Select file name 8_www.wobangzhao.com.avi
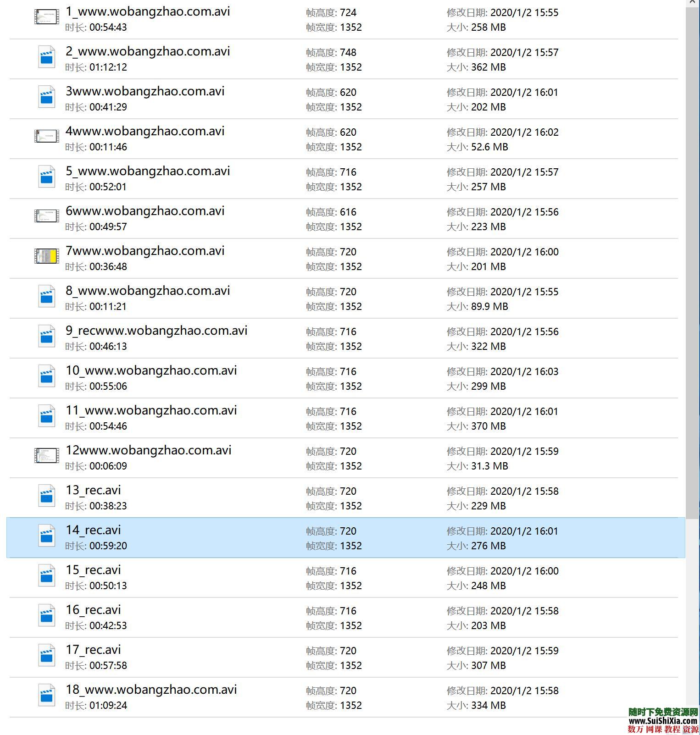The image size is (700, 735). (148, 291)
